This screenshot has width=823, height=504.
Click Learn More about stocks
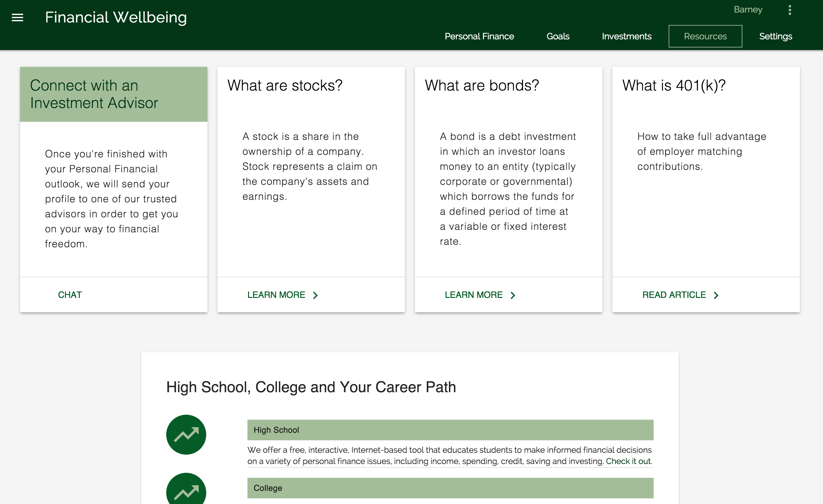(x=276, y=295)
